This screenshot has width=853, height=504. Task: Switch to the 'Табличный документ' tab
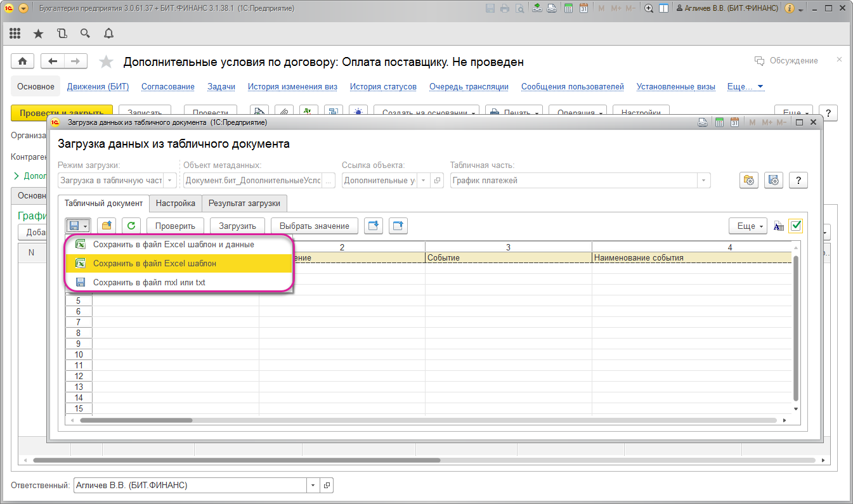point(103,204)
